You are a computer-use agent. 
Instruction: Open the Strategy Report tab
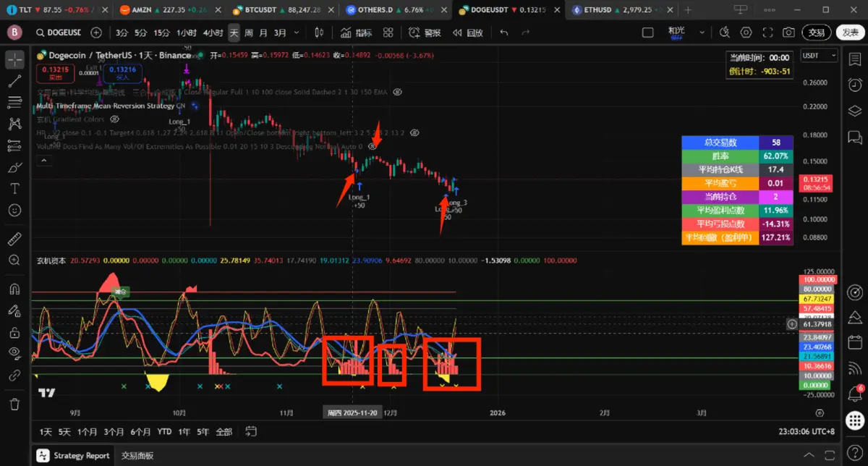tap(75, 456)
